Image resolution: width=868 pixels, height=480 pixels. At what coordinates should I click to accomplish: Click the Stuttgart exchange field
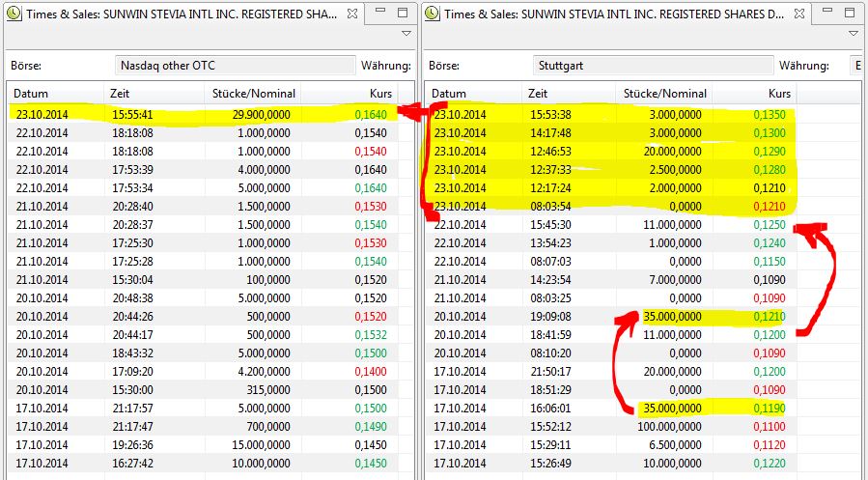click(x=653, y=66)
